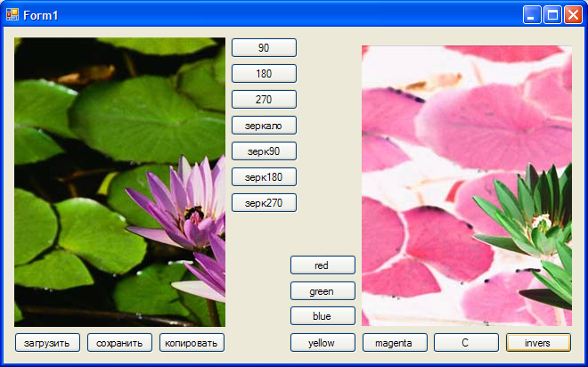Apply the зерк90 transformation

pos(264,151)
